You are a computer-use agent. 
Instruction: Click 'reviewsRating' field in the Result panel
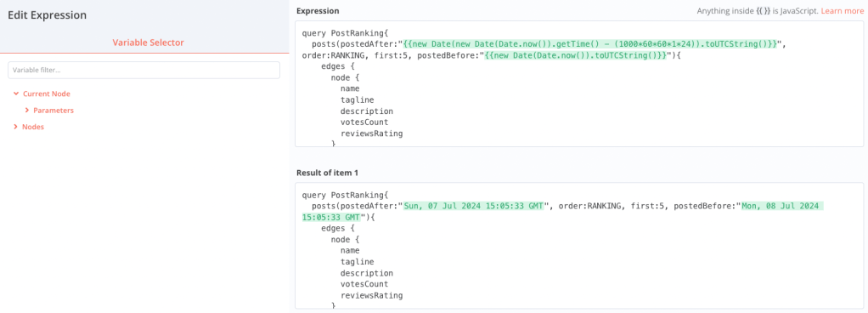tap(371, 296)
